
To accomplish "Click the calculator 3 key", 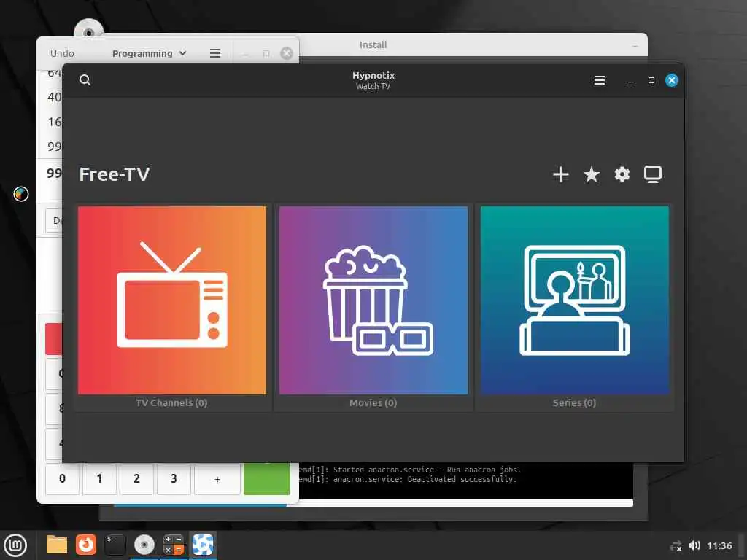I will [174, 479].
